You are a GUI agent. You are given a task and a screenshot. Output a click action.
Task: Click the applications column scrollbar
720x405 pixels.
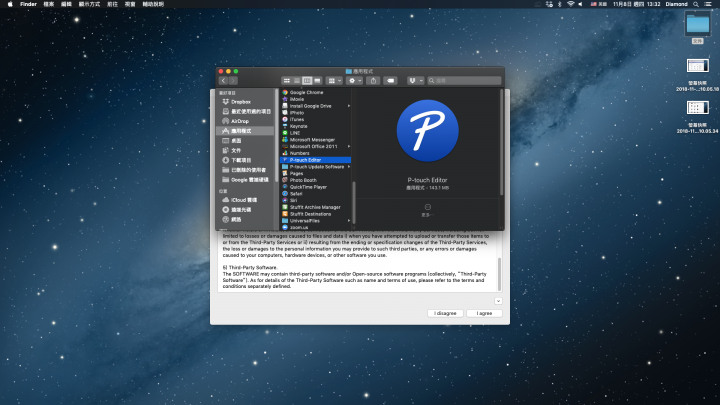point(354,204)
